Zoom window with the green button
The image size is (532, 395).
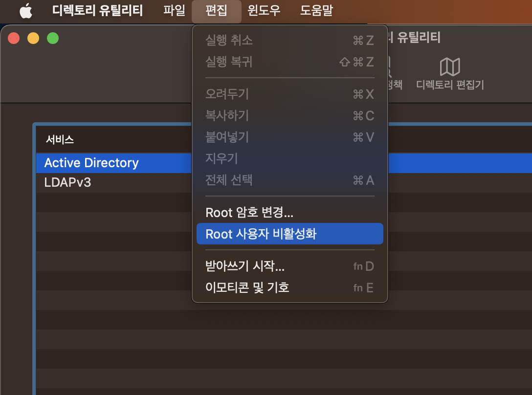53,38
